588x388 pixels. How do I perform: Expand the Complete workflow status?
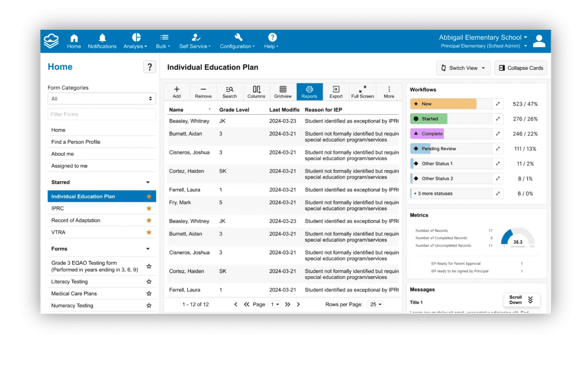[498, 134]
